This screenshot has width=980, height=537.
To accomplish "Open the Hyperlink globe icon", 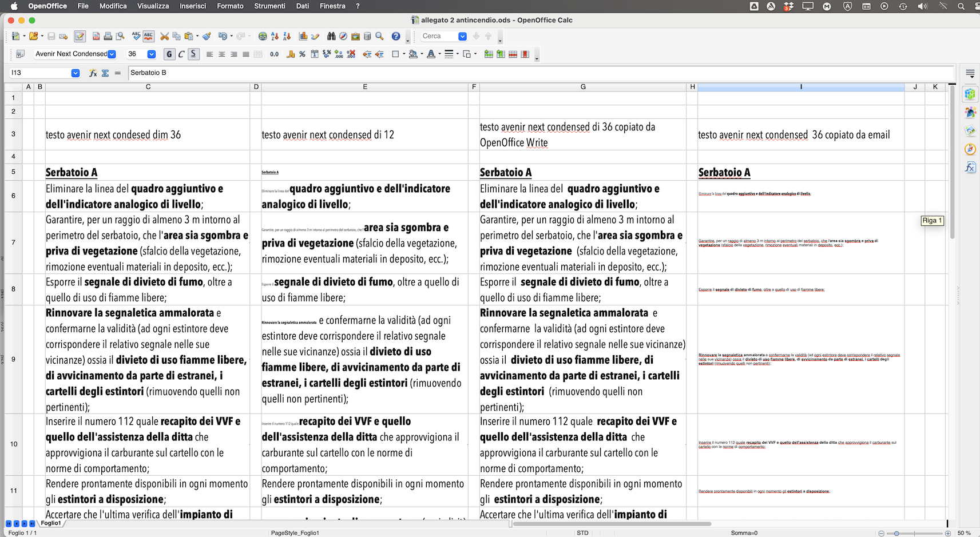I will pos(263,36).
